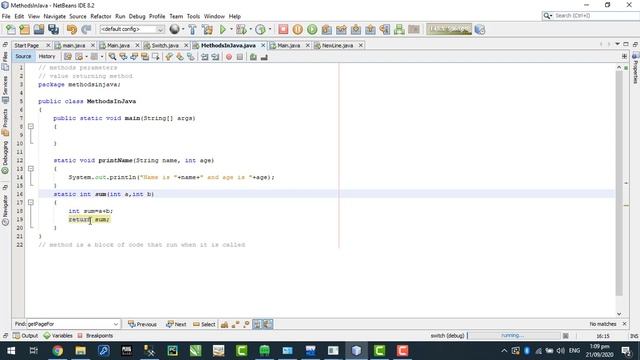The height and width of the screenshot is (360, 640).
Task: Click the Save All toolbar icon
Action: pyautogui.click(x=53, y=29)
